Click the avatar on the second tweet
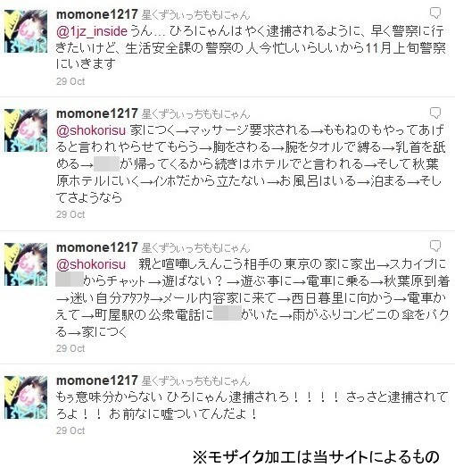This screenshot has width=455, height=476. click(26, 130)
